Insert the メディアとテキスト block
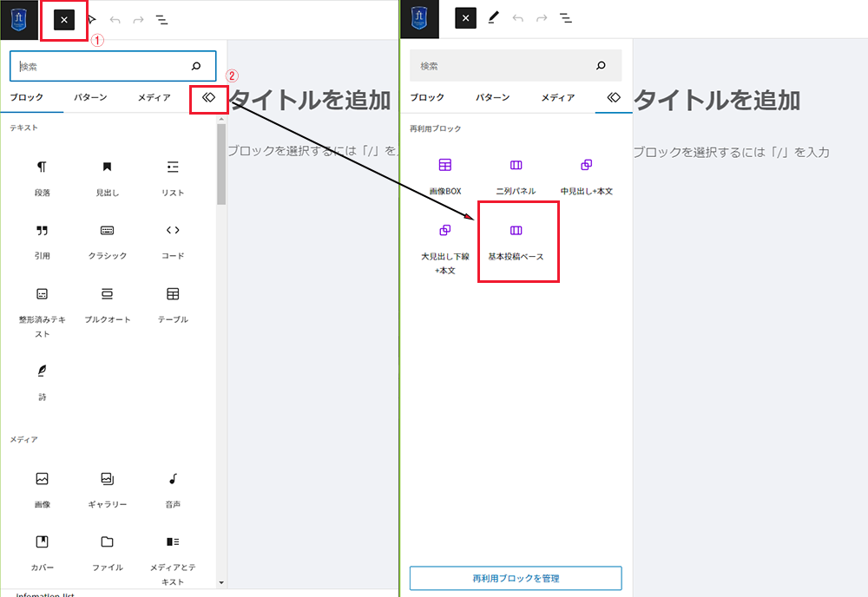Screen dimensions: 868x597 click(x=173, y=560)
